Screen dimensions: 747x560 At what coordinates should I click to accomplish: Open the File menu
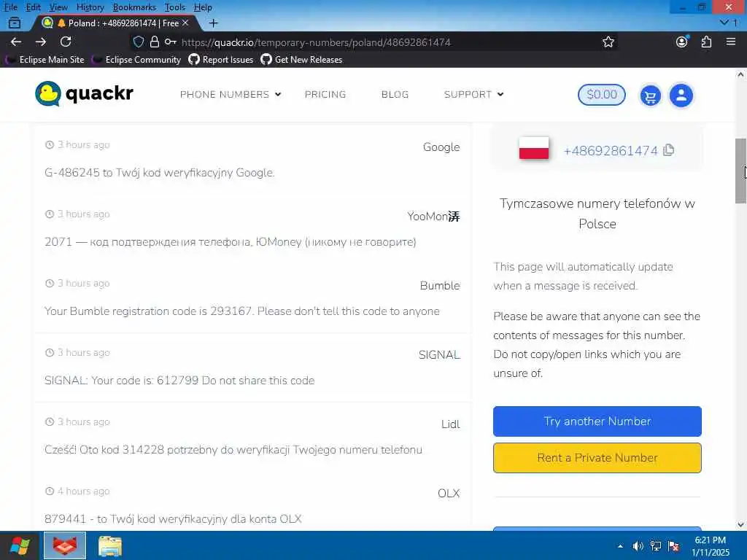tap(10, 7)
